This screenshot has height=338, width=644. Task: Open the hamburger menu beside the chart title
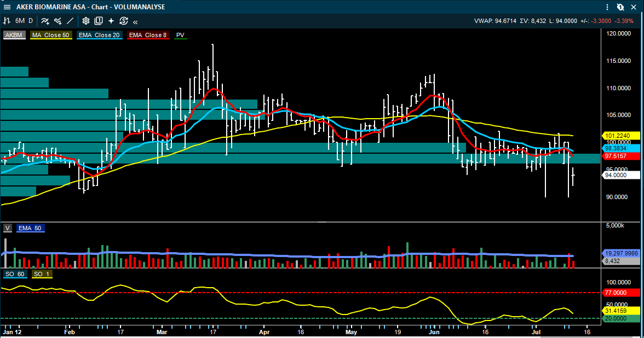[x=7, y=7]
